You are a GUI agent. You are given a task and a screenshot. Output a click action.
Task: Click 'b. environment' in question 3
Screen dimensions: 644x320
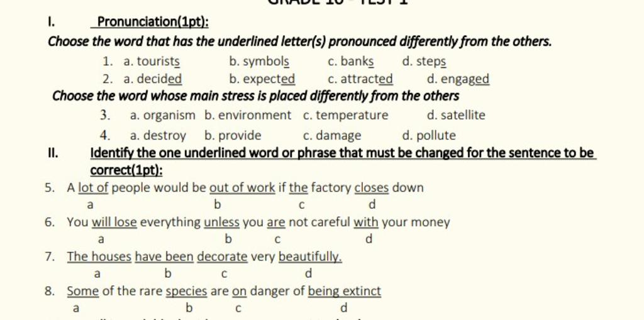coord(248,115)
